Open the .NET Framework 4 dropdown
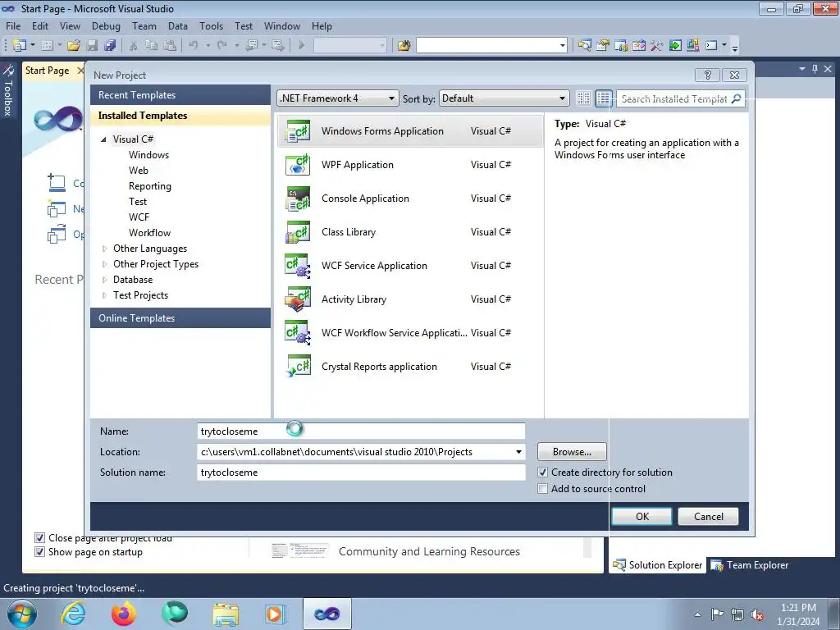840x630 pixels. tap(338, 98)
